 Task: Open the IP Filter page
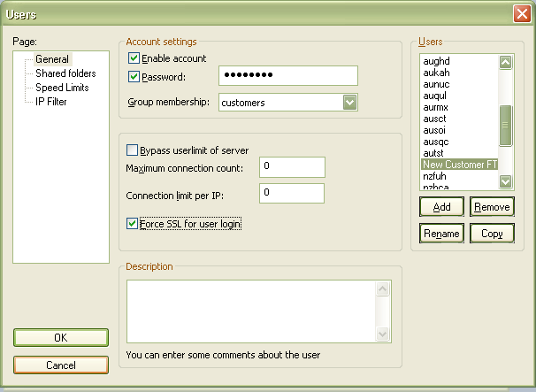click(x=51, y=102)
